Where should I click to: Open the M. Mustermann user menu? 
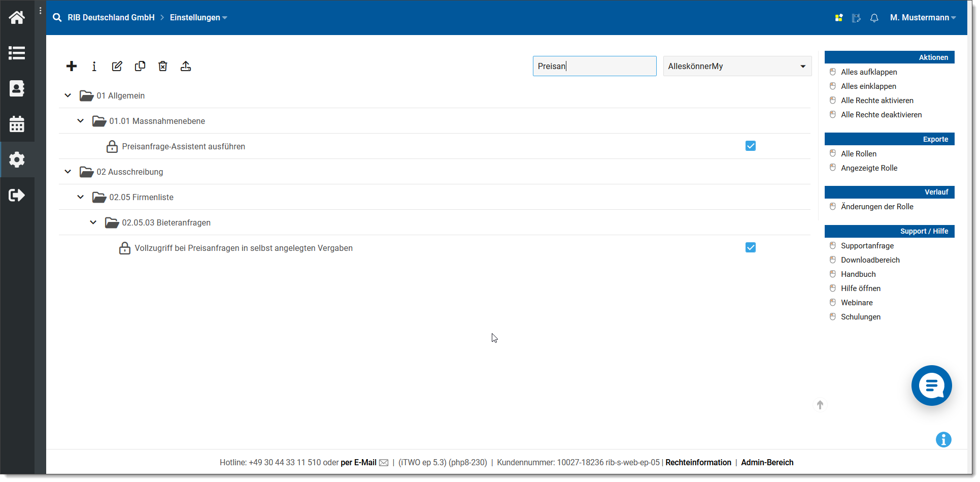tap(922, 18)
